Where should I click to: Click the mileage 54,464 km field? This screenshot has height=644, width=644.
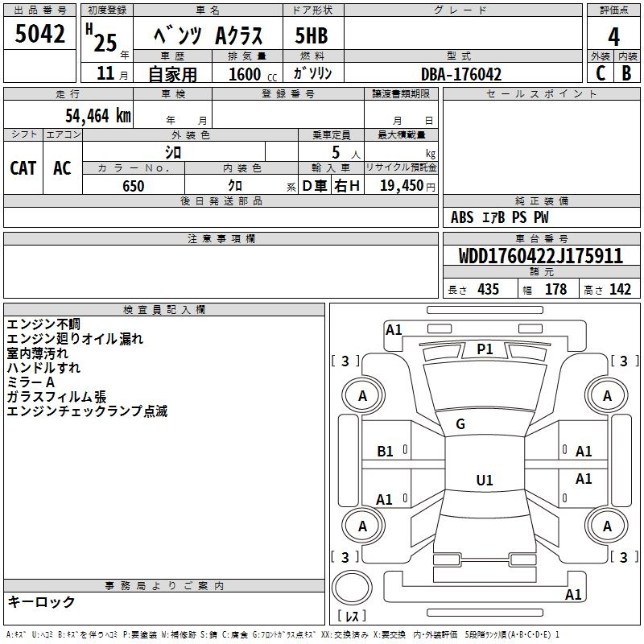click(x=68, y=114)
